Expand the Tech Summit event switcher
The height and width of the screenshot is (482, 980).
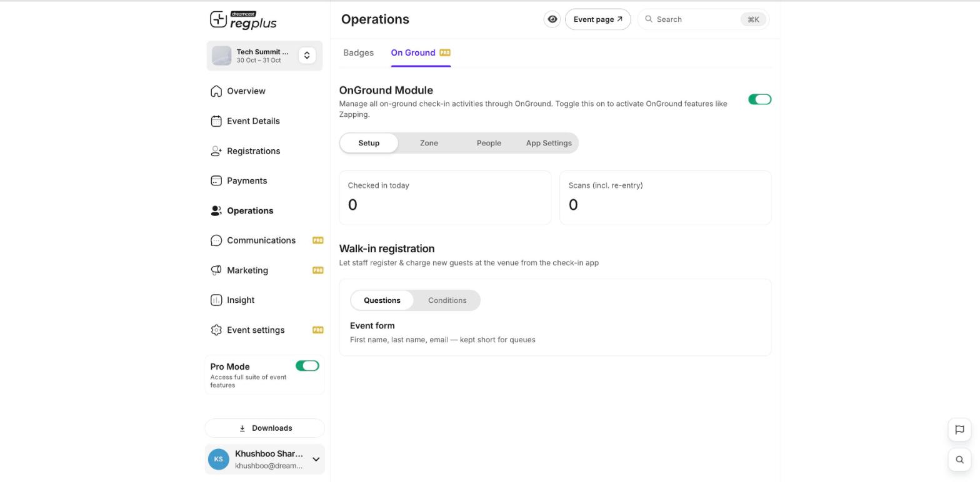click(x=307, y=56)
